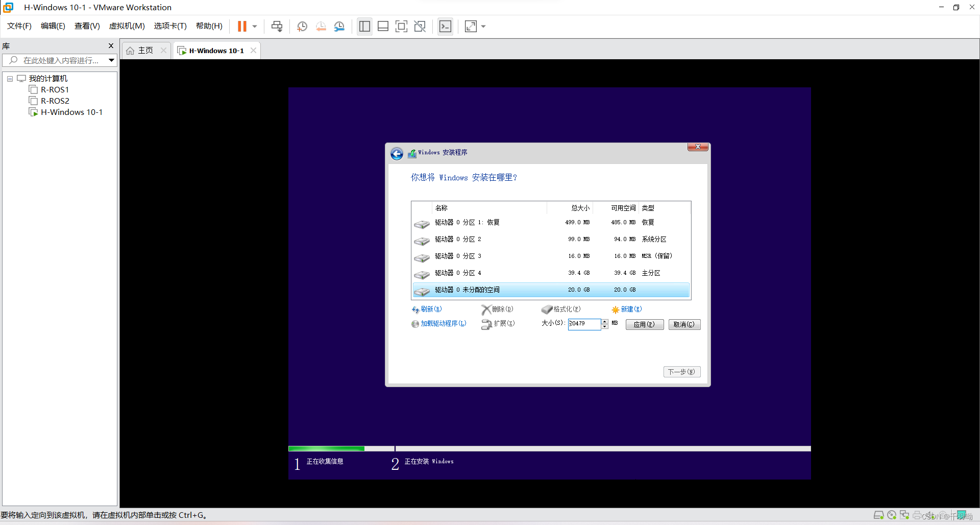Image resolution: width=980 pixels, height=525 pixels.
Task: Open the console view icon
Action: (445, 26)
